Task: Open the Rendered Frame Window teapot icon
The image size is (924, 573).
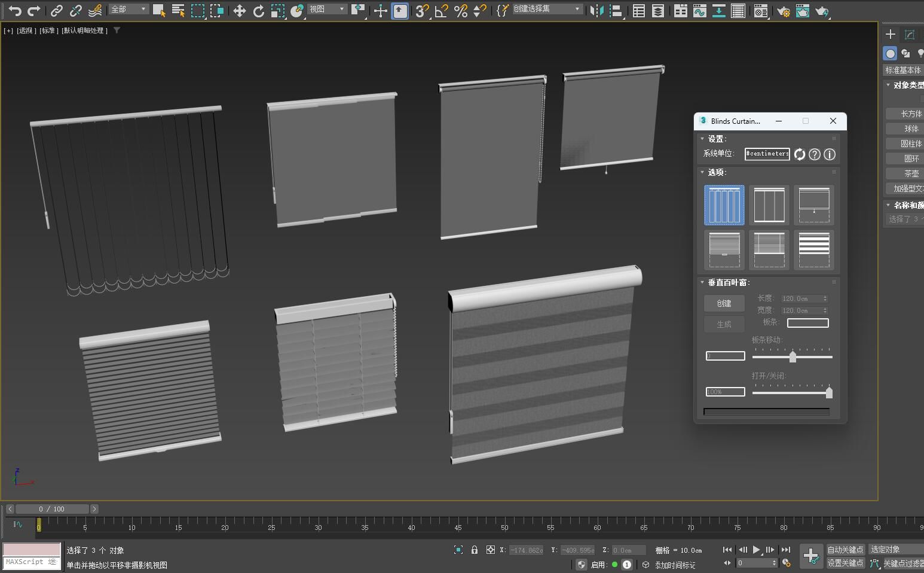Action: (803, 10)
